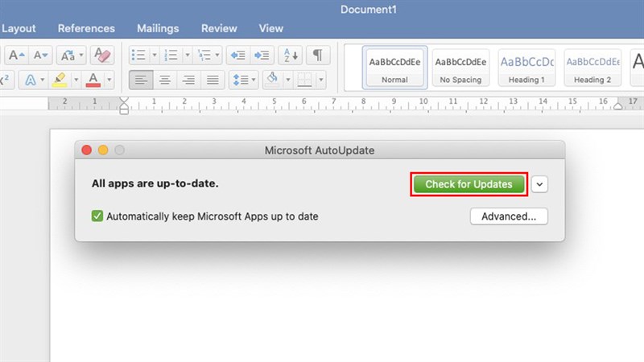
Task: Expand the multilevel list dropdown arrow
Action: click(x=217, y=55)
